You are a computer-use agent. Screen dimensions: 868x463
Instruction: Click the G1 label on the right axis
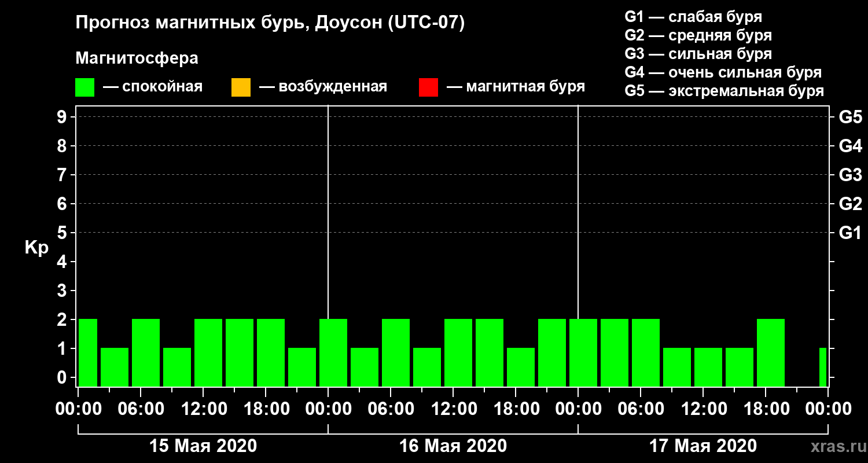850,233
